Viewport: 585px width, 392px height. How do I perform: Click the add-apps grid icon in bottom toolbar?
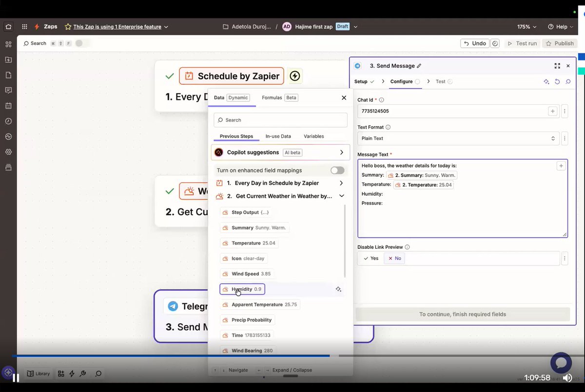point(61,373)
